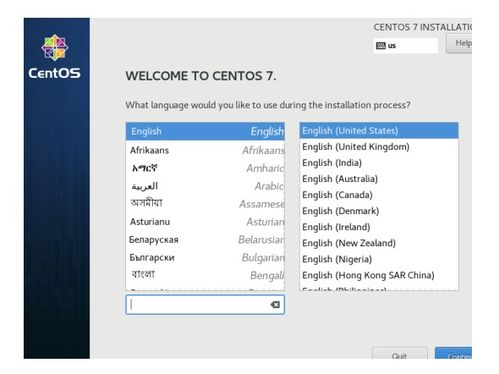Open the Help button
Viewport: 499px width, 374px height.
pyautogui.click(x=459, y=44)
